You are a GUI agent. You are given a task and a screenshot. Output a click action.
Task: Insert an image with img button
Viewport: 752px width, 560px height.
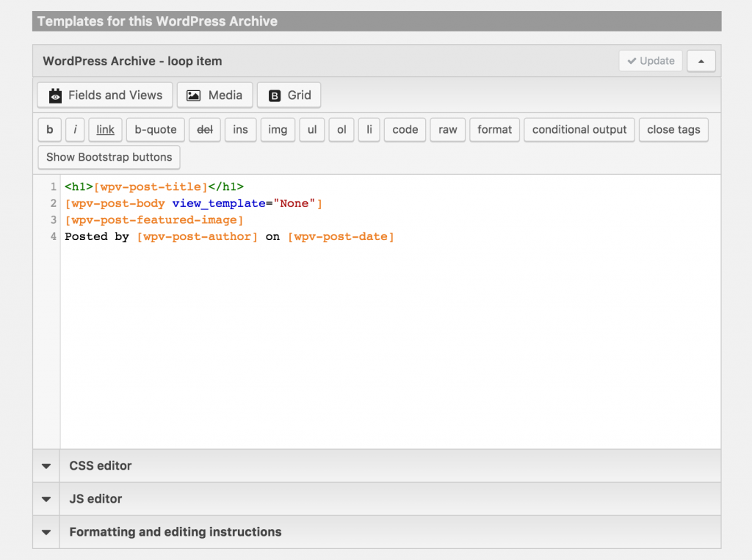[x=278, y=129]
